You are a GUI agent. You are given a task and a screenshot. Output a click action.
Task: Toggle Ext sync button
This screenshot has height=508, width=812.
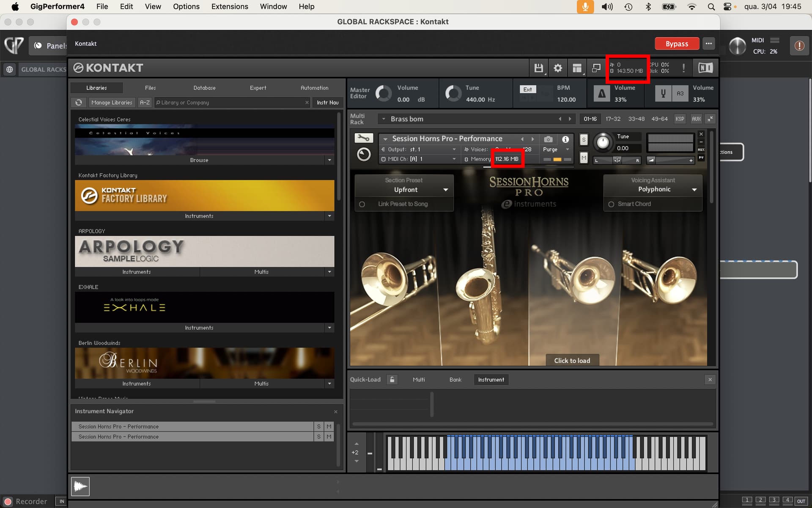(527, 89)
